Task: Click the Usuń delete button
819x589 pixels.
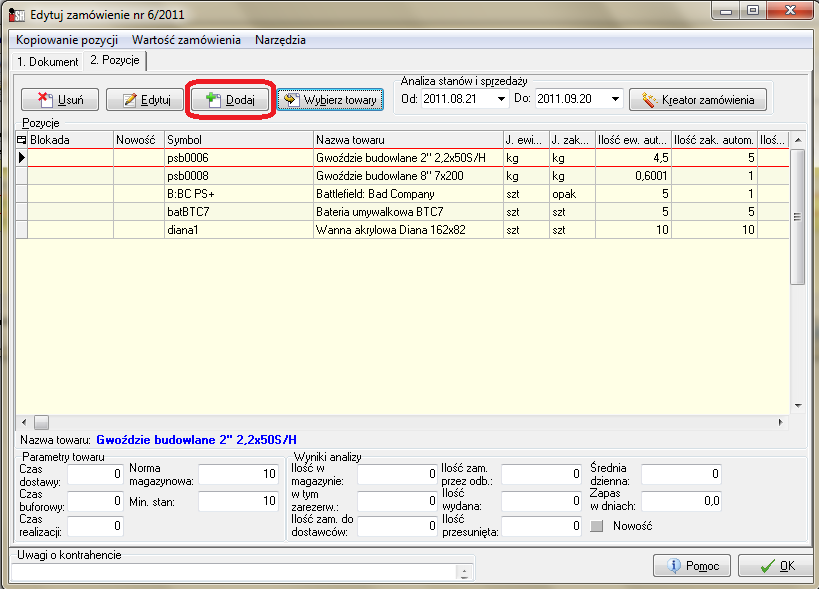Action: (60, 100)
